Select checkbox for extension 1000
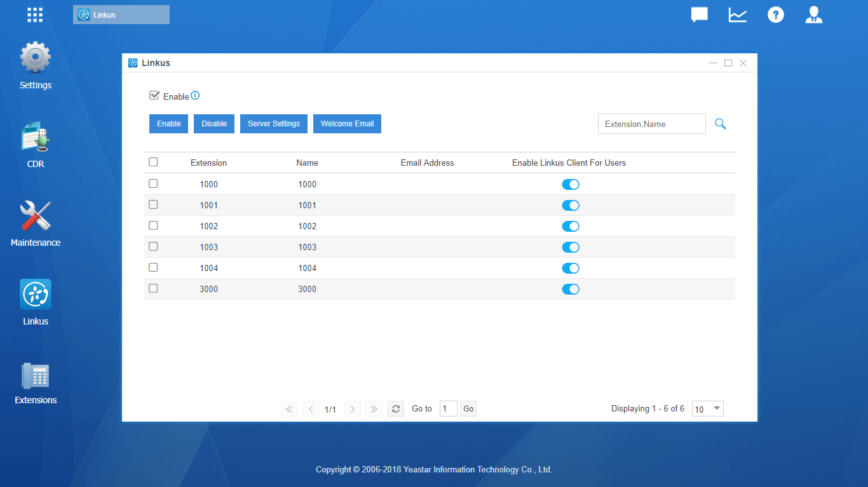The width and height of the screenshot is (868, 487). [x=153, y=183]
